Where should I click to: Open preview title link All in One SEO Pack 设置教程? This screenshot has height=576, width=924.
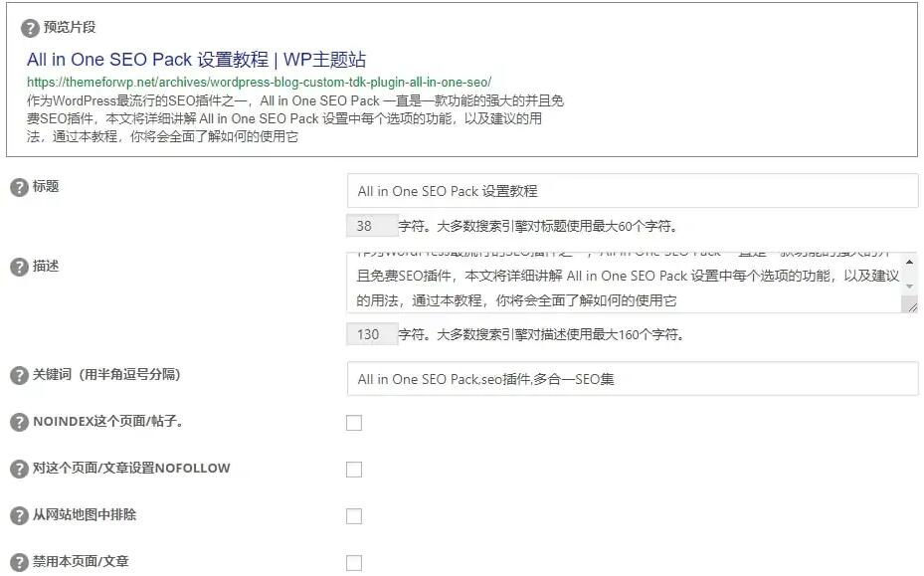click(x=196, y=60)
